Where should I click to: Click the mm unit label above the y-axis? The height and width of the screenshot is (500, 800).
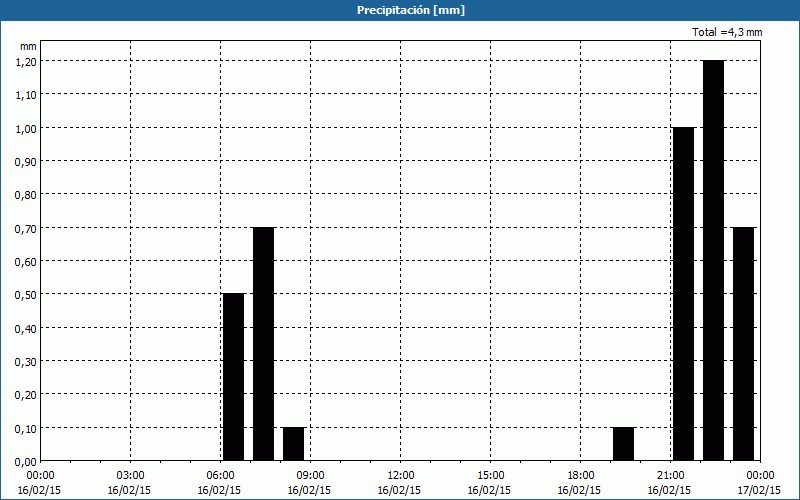(28, 46)
